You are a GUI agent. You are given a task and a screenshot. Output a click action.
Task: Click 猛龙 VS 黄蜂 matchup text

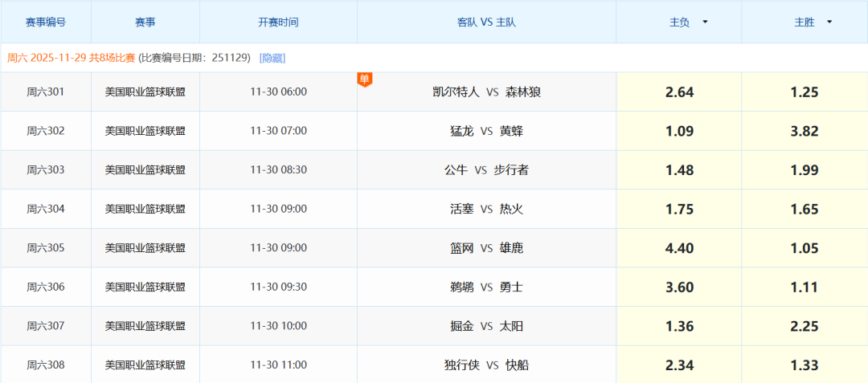[486, 131]
